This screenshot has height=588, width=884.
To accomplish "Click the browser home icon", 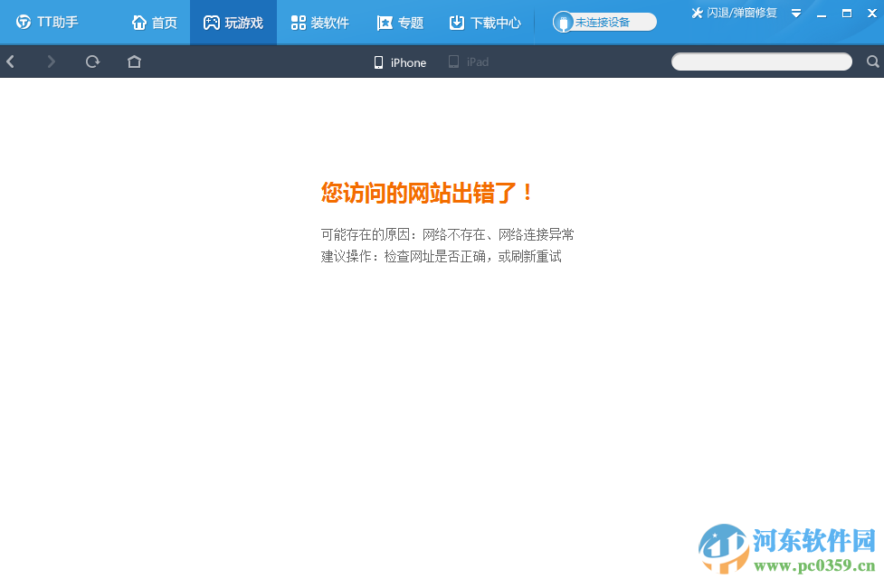I will pyautogui.click(x=134, y=62).
